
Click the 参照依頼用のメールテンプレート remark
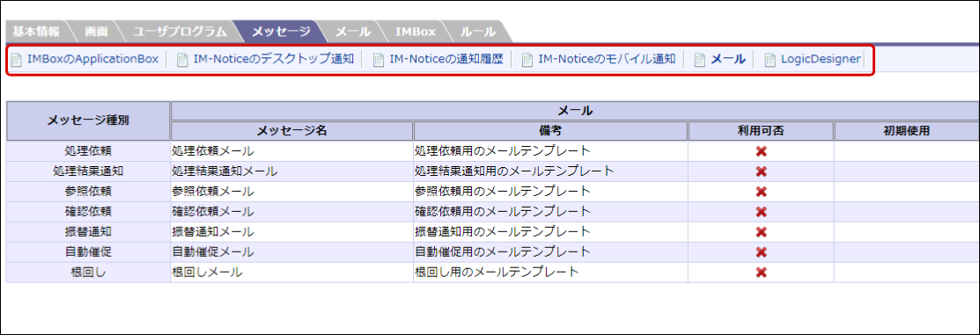click(503, 191)
